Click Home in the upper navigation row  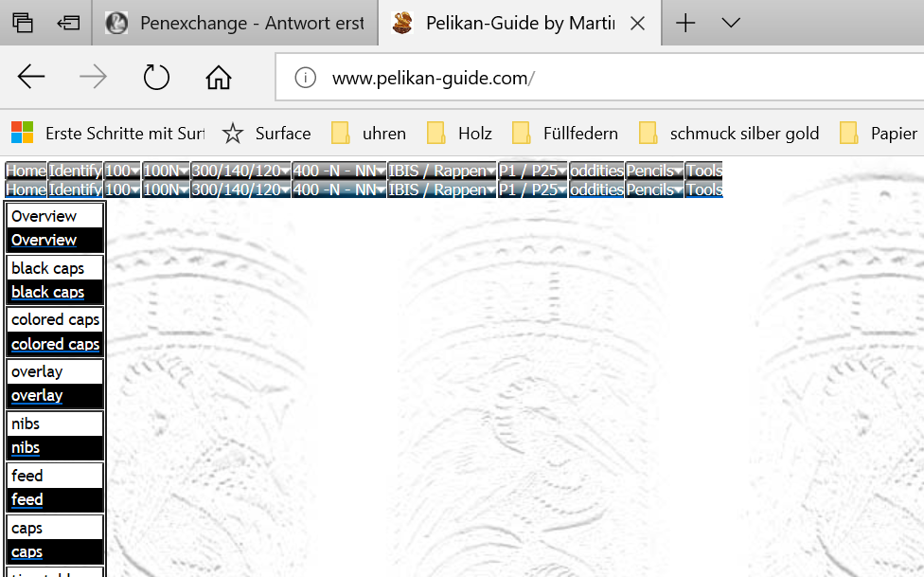[26, 171]
